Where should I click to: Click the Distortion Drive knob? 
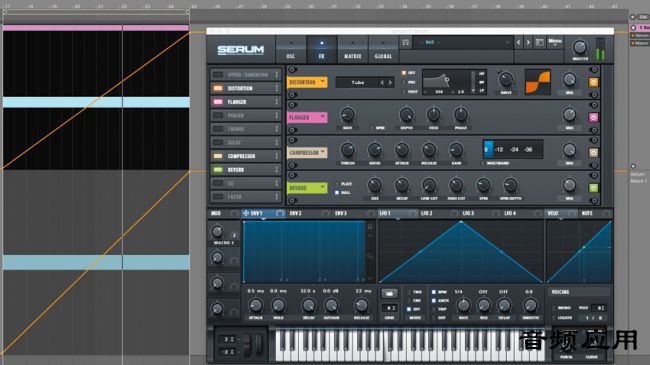[506, 79]
